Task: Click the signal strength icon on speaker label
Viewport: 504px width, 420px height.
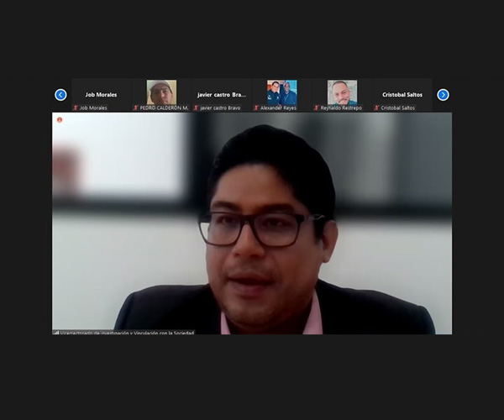Action: [x=56, y=333]
